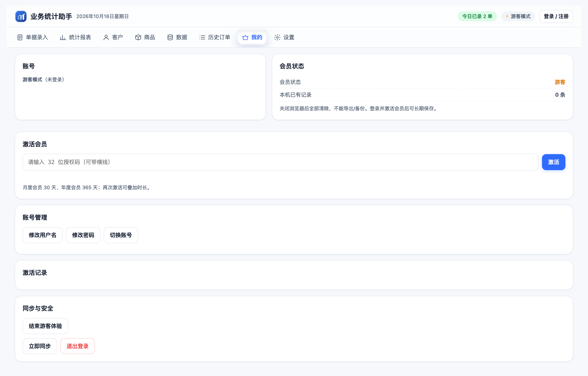Viewport: 588px width, 376px height.
Task: Open the 单据录入 tab
Action: [32, 37]
